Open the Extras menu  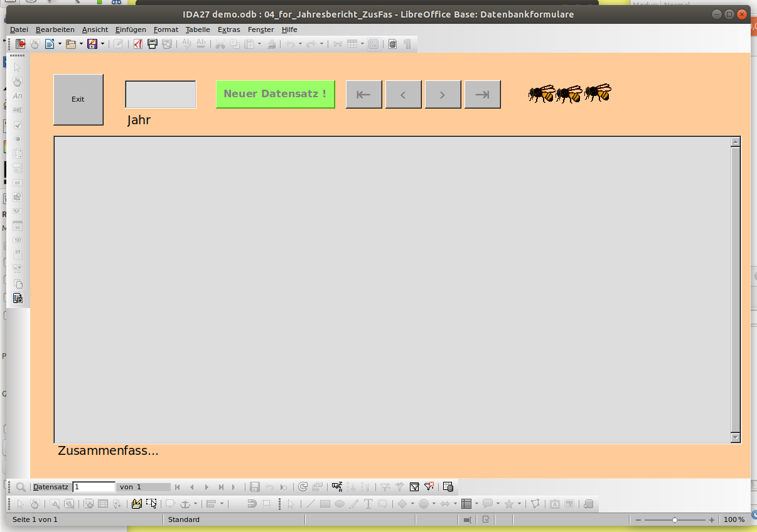pos(228,29)
